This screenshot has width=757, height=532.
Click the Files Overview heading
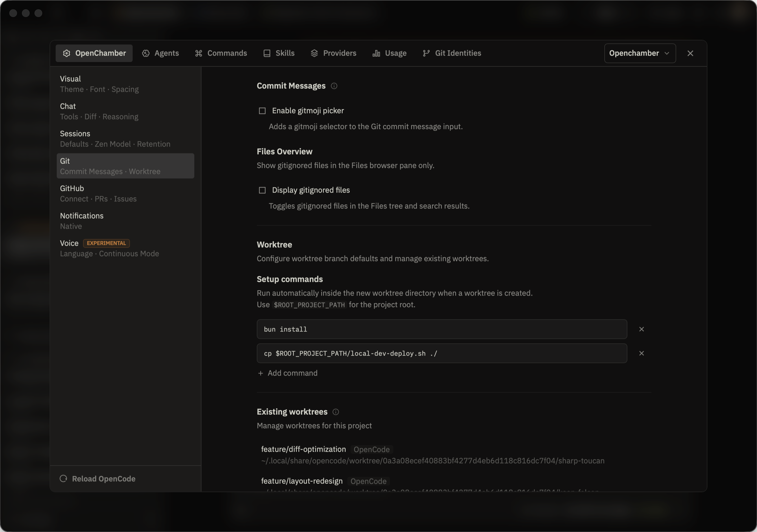284,151
